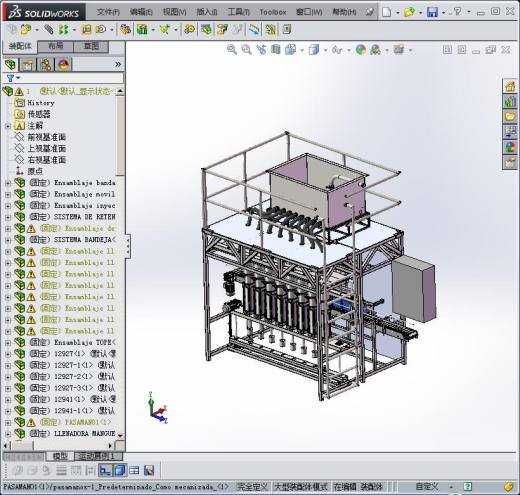Switch to the 布局 command tab
Image resolution: width=520 pixels, height=495 pixels.
click(x=55, y=47)
